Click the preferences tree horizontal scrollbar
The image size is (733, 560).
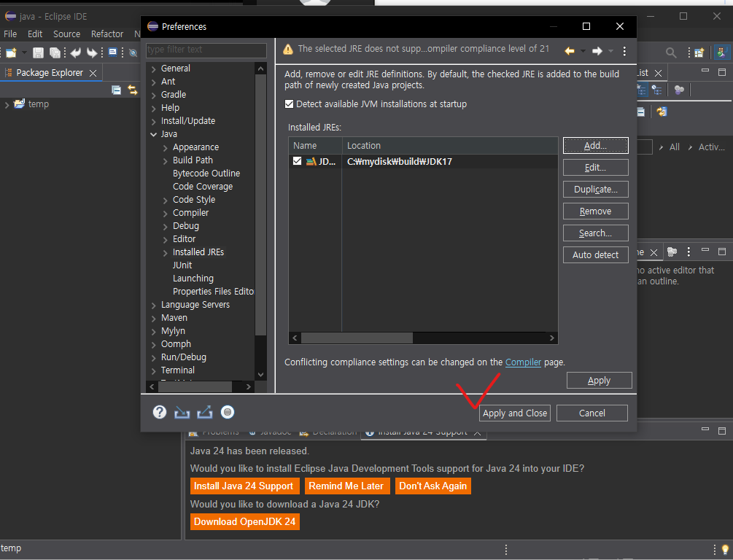195,387
